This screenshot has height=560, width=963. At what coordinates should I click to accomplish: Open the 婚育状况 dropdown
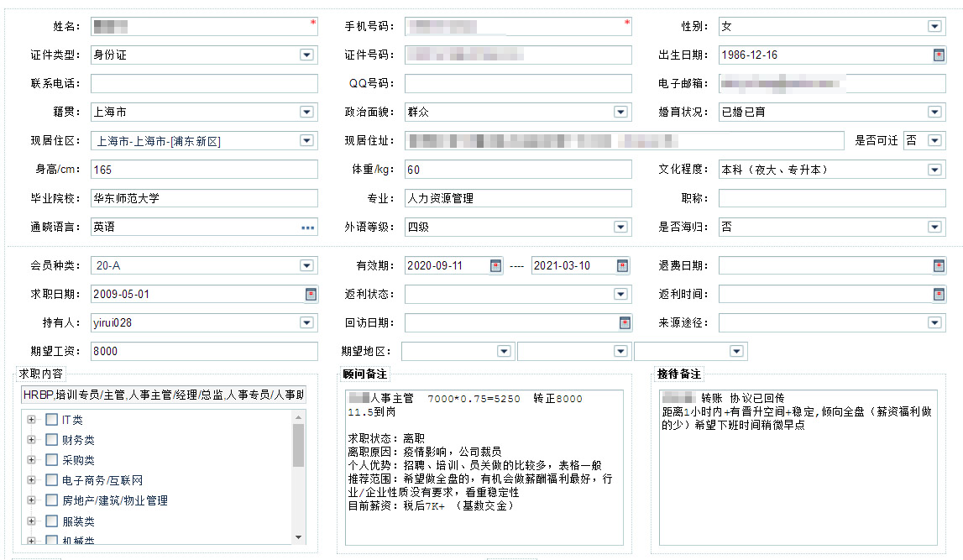tap(934, 112)
